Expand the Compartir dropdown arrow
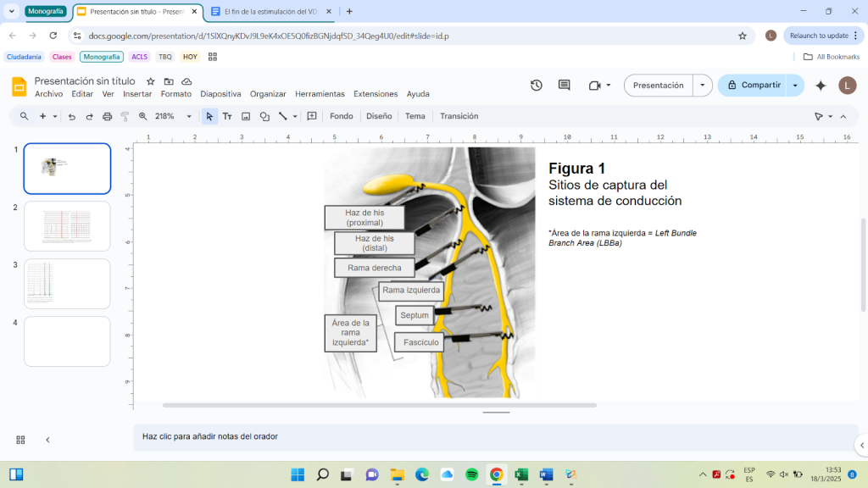This screenshot has width=868, height=488. [795, 86]
